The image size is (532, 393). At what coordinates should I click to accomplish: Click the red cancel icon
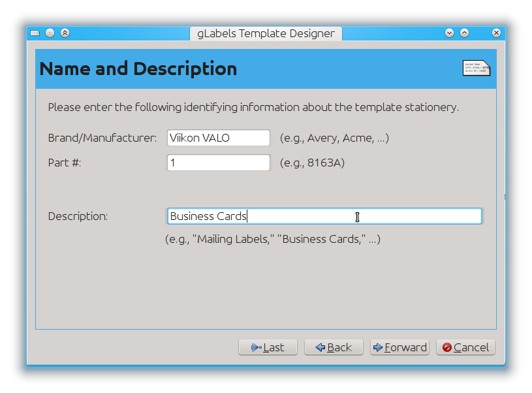coord(447,347)
